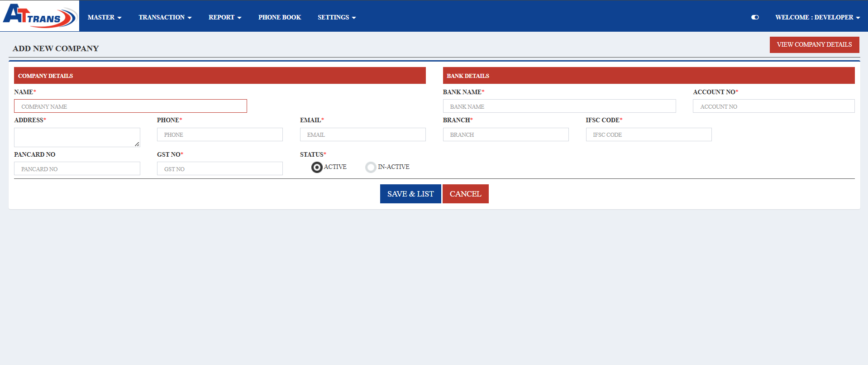Open the WELCOME : DEVELOPER user menu
Viewport: 868px width, 365px height.
pyautogui.click(x=817, y=17)
